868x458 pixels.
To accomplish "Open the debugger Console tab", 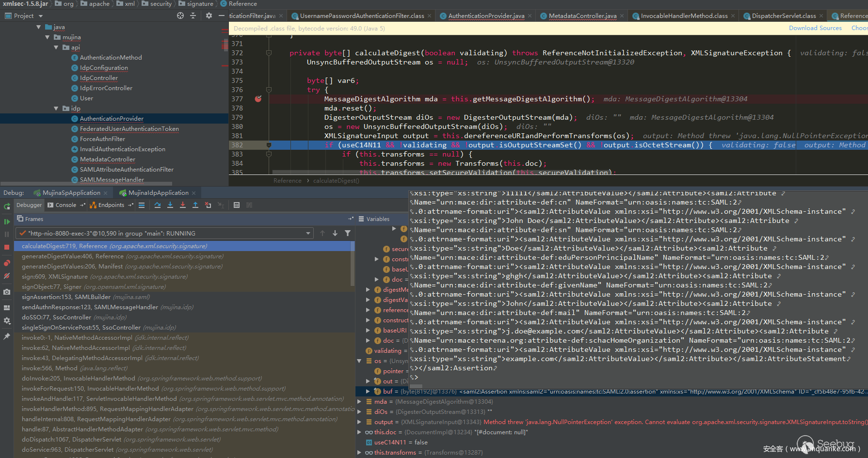I will [x=65, y=205].
